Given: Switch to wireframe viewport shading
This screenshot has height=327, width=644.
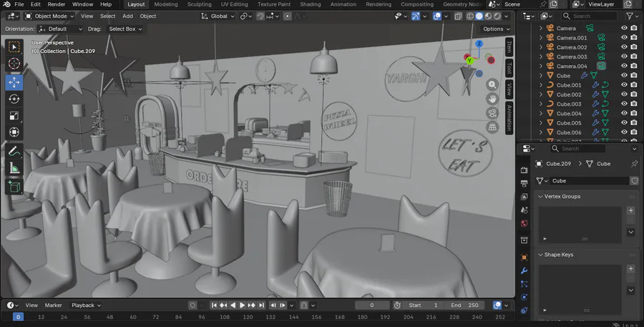Looking at the screenshot, I should [470, 16].
